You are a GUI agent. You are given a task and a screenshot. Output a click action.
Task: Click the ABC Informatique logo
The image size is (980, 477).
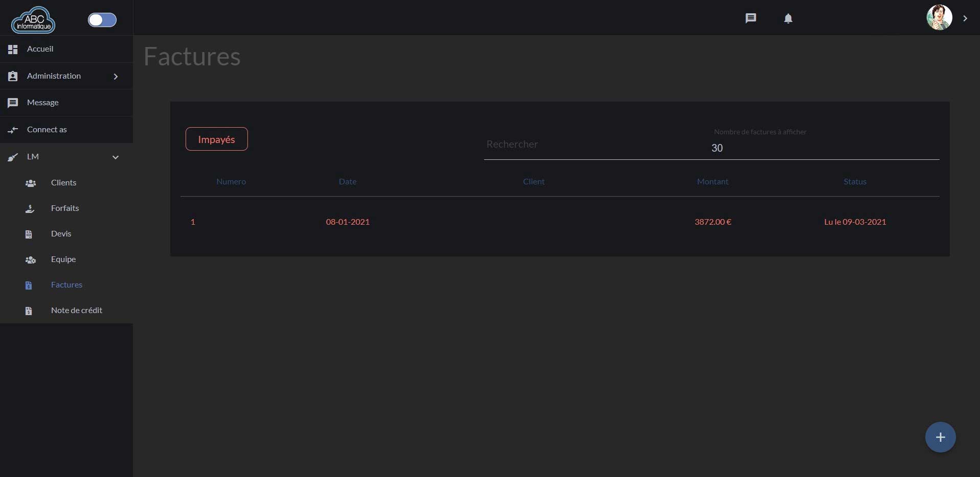[x=33, y=20]
